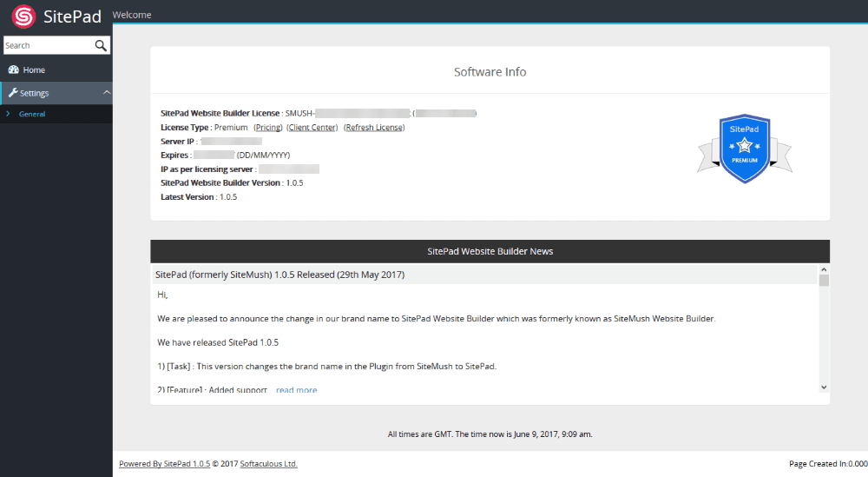Click the Software Info heading

click(490, 72)
